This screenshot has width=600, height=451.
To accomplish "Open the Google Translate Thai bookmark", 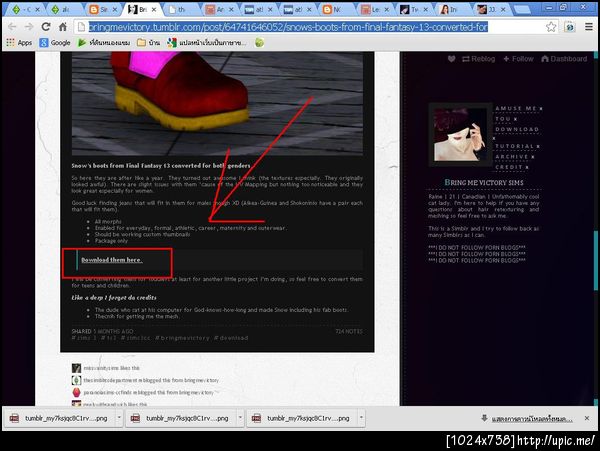I will point(207,42).
